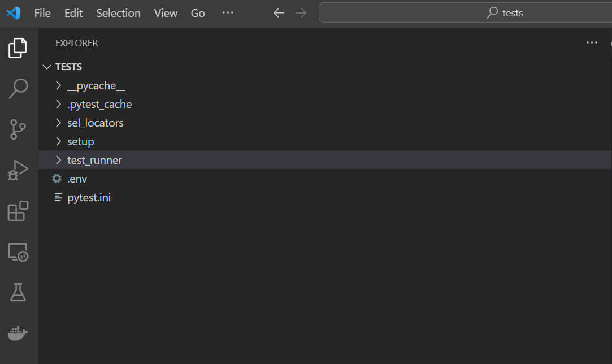
Task: Open the Search view in activity bar
Action: [19, 89]
